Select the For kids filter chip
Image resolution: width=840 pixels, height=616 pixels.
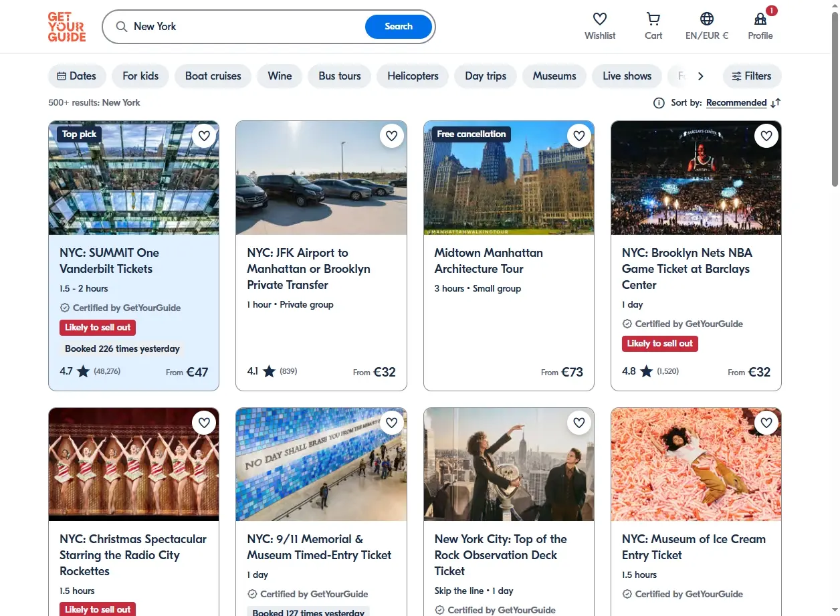pos(140,76)
